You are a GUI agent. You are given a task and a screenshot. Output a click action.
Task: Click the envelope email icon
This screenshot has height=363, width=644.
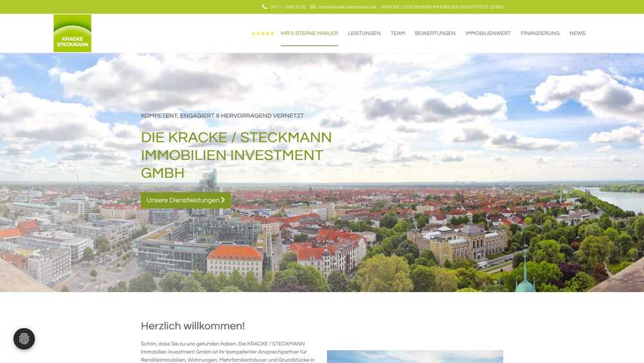pyautogui.click(x=313, y=7)
